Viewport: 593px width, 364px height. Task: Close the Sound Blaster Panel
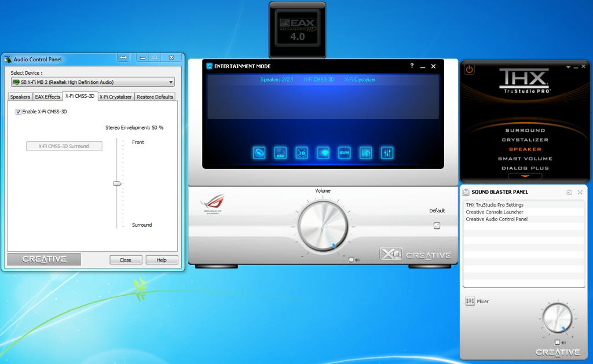[x=580, y=192]
